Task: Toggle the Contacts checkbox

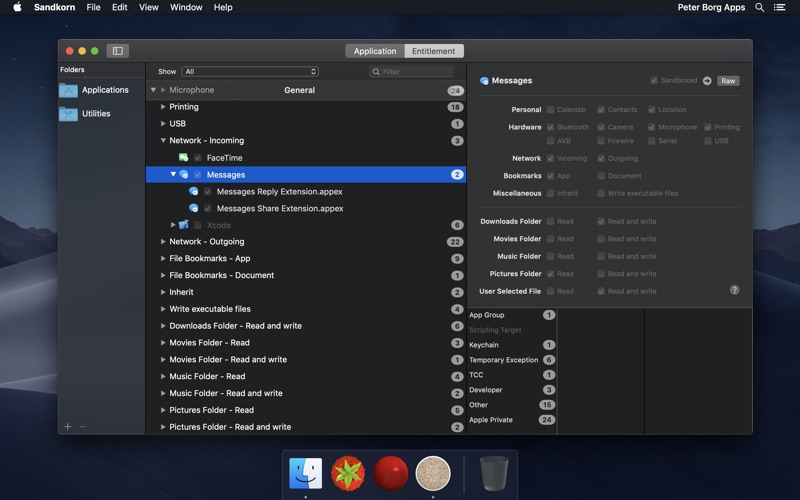Action: (601, 109)
